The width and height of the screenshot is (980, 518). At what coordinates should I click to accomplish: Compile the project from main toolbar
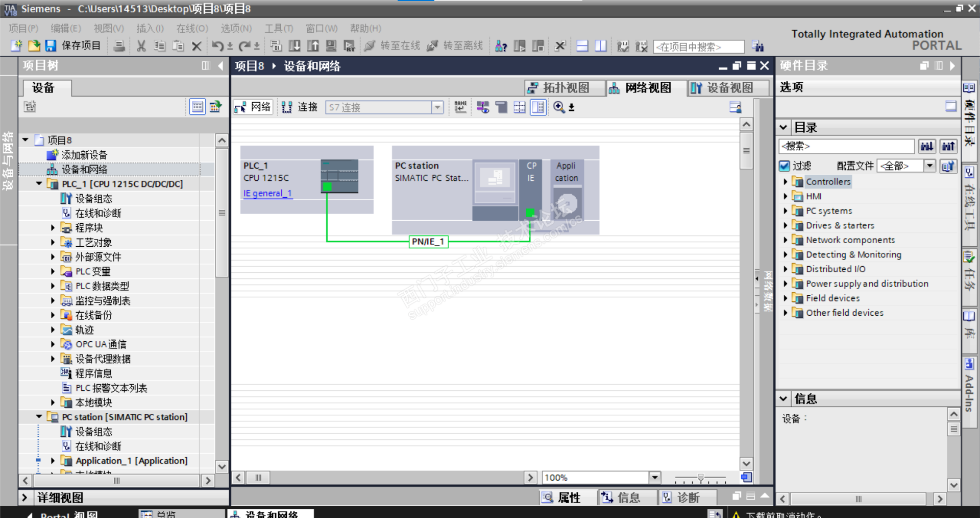(x=276, y=46)
